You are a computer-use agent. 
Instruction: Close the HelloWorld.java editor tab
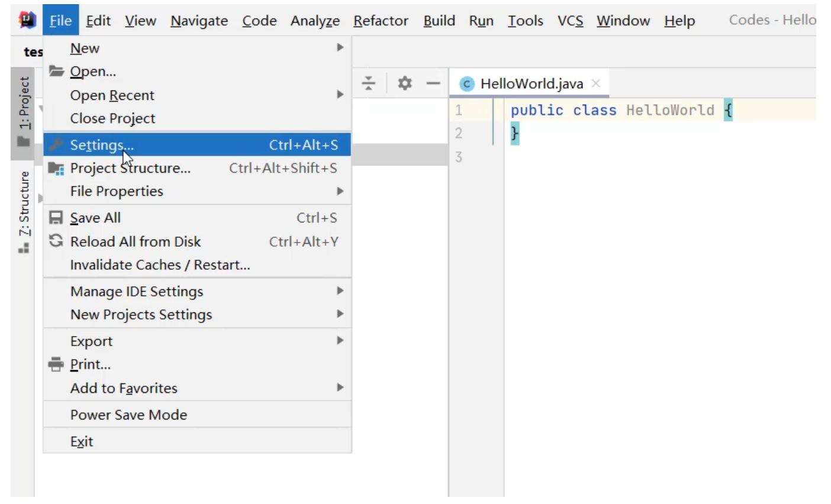(x=596, y=83)
